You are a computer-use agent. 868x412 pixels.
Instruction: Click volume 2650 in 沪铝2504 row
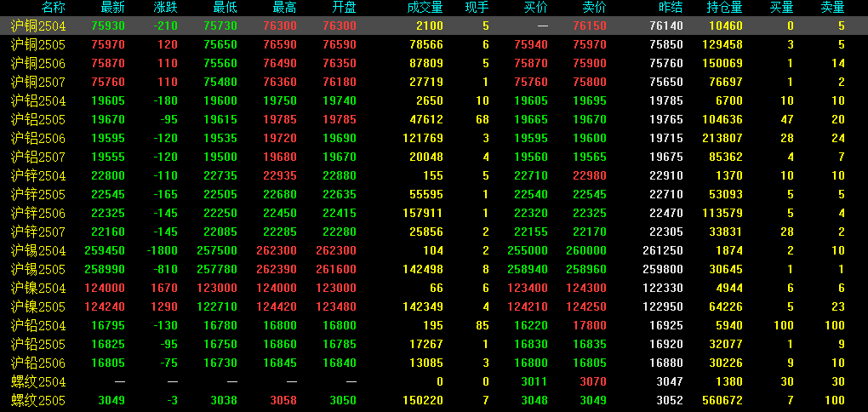coord(430,100)
